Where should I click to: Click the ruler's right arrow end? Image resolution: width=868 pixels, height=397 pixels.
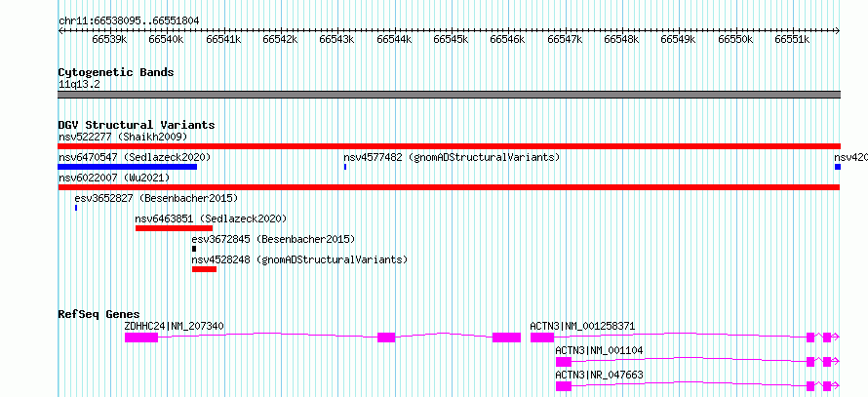(x=838, y=31)
